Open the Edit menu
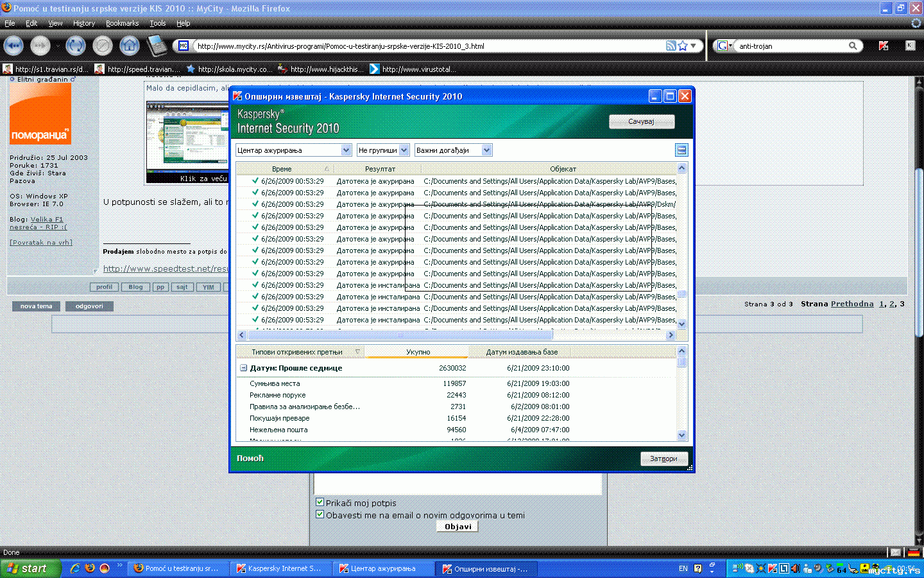Viewport: 924px width, 578px height. 31,23
